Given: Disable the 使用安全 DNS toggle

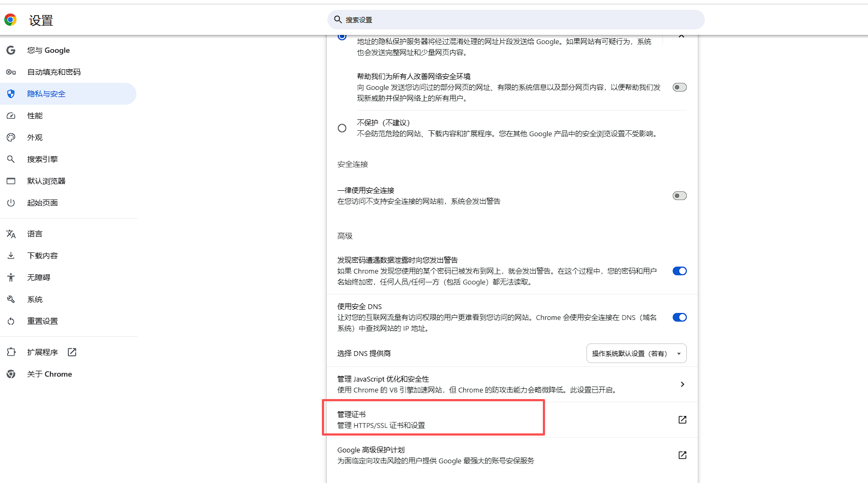Looking at the screenshot, I should [x=680, y=317].
